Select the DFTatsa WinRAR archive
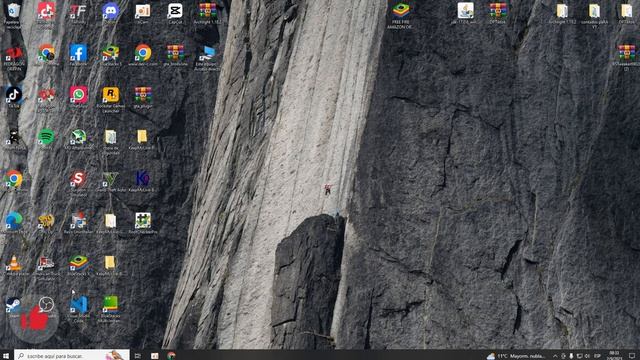This screenshot has width=640, height=360. point(498,13)
